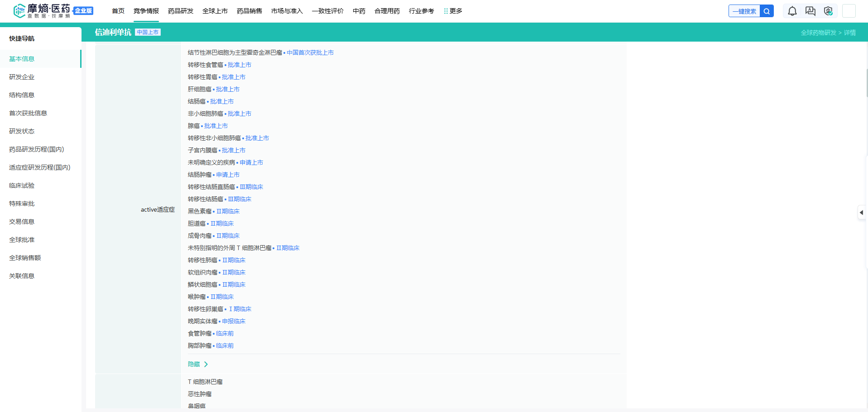The image size is (868, 412).
Task: Click 申请上市 link for 未明确定义的疾病
Action: pyautogui.click(x=251, y=162)
